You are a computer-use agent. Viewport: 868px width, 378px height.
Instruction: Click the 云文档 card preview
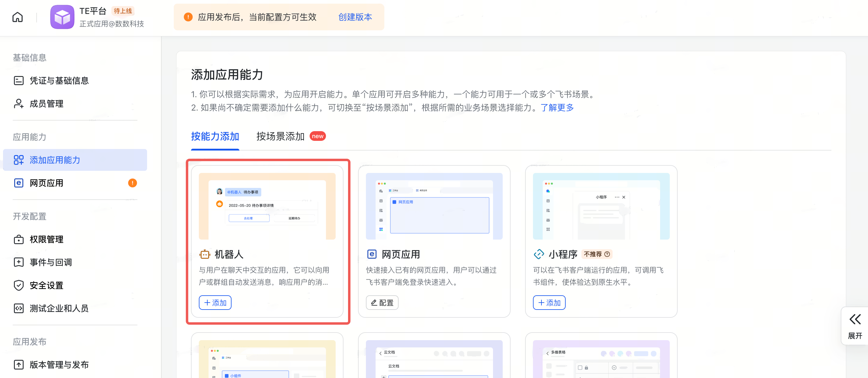pos(434,359)
